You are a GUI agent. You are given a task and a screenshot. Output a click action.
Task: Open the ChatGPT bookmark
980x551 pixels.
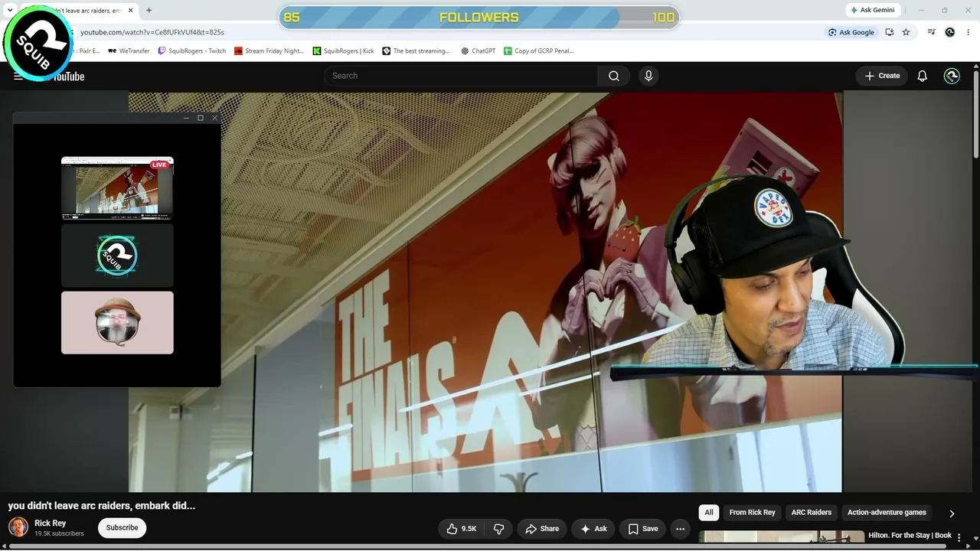[x=479, y=51]
